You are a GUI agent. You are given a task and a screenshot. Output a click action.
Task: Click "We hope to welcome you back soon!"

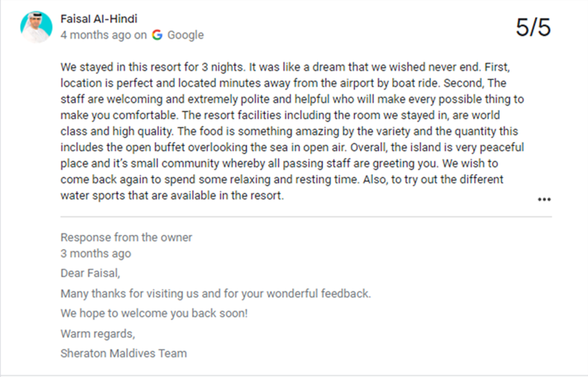point(154,314)
